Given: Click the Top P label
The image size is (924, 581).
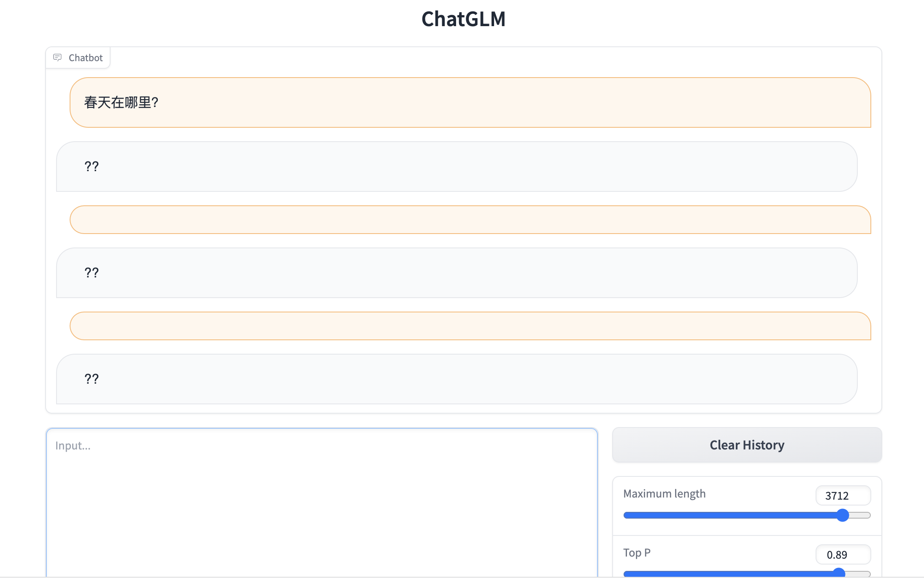Looking at the screenshot, I should [x=637, y=553].
